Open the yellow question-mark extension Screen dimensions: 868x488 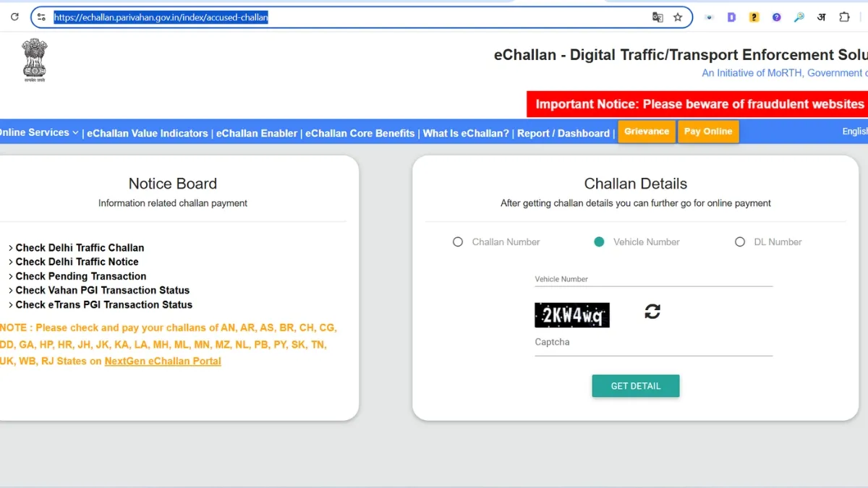(754, 17)
